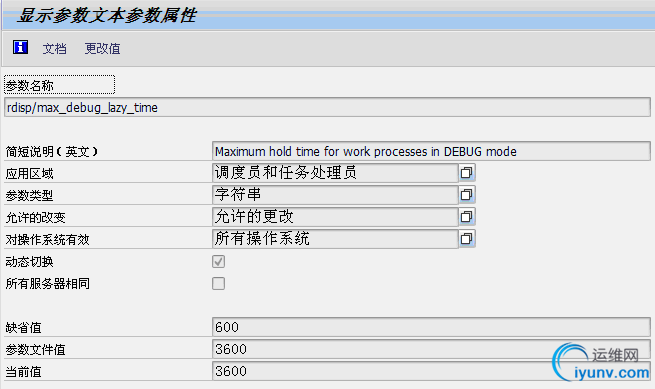Click the 参数文件值 label

pos(36,350)
